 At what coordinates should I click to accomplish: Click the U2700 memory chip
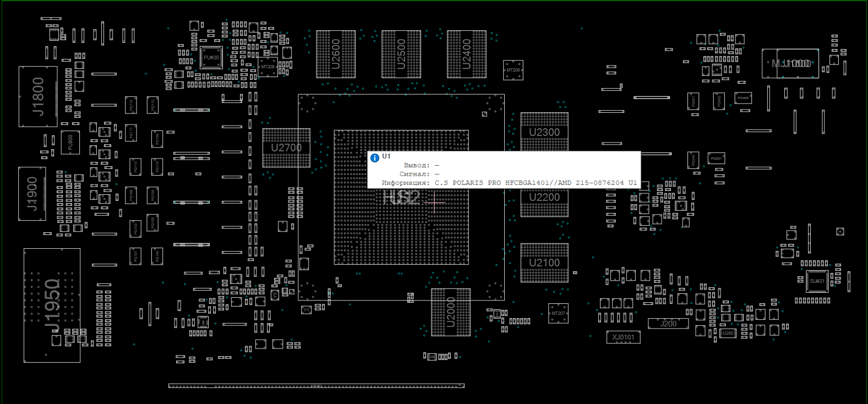286,148
